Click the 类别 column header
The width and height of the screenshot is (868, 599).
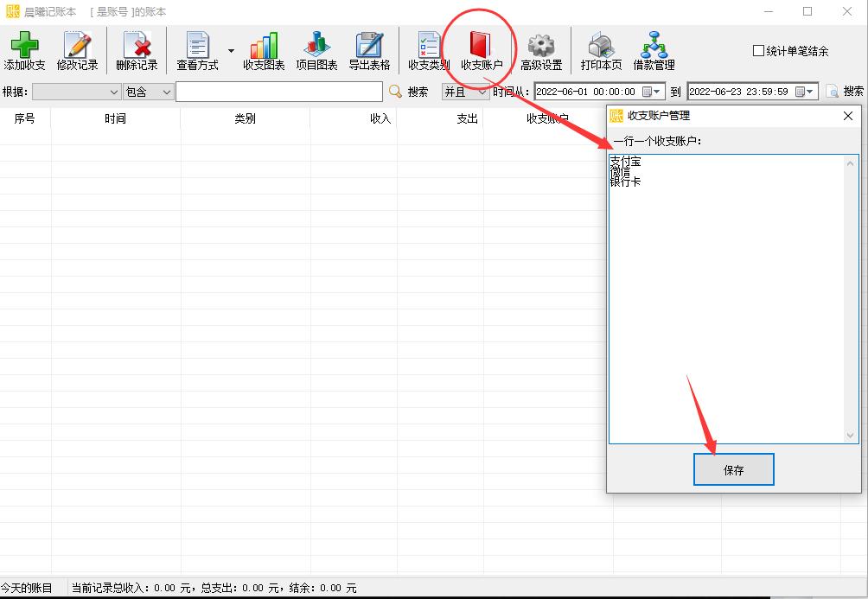point(246,118)
